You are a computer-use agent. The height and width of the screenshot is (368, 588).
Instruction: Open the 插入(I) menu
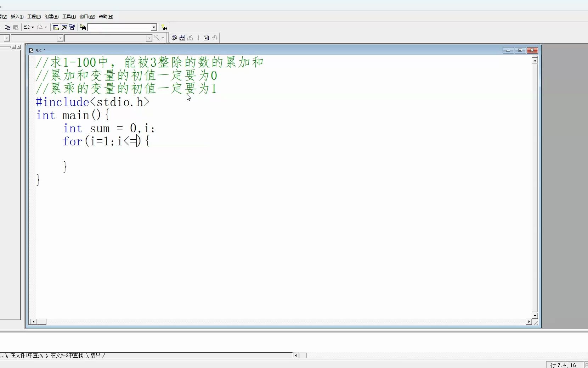(x=17, y=17)
